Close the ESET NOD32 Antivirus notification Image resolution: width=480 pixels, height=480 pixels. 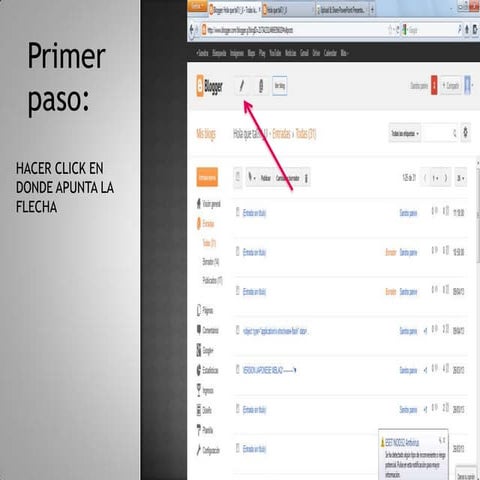coord(443,440)
